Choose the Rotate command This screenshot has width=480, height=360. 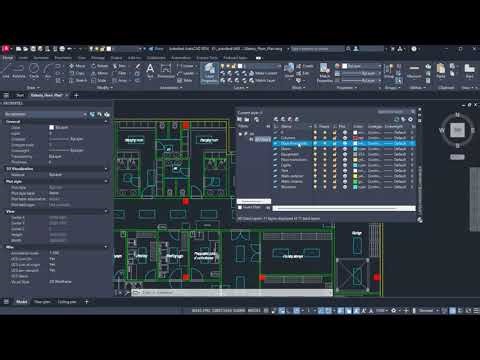[100, 66]
